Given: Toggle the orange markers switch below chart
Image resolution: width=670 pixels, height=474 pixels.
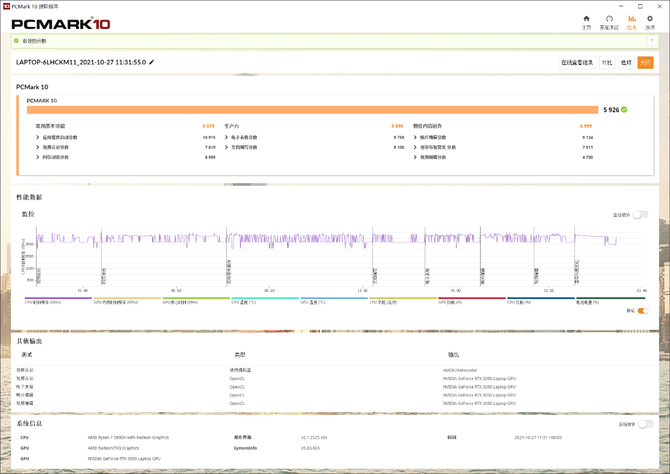Looking at the screenshot, I should point(642,310).
